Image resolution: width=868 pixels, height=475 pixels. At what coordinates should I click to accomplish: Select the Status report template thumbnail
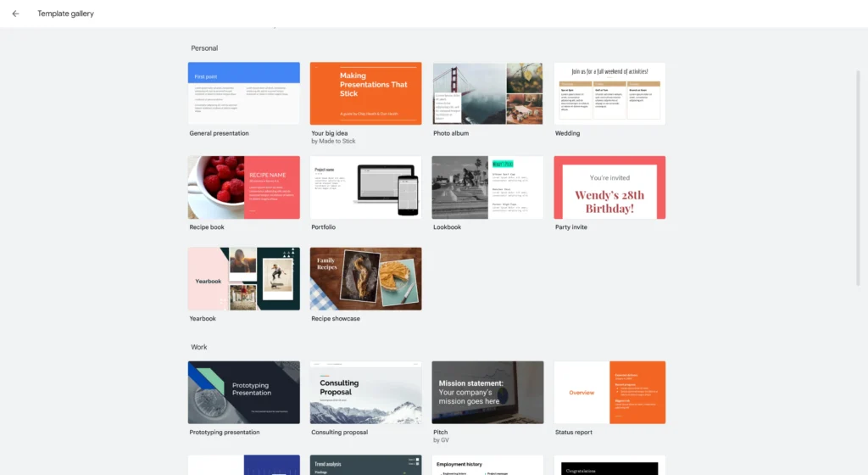click(609, 393)
